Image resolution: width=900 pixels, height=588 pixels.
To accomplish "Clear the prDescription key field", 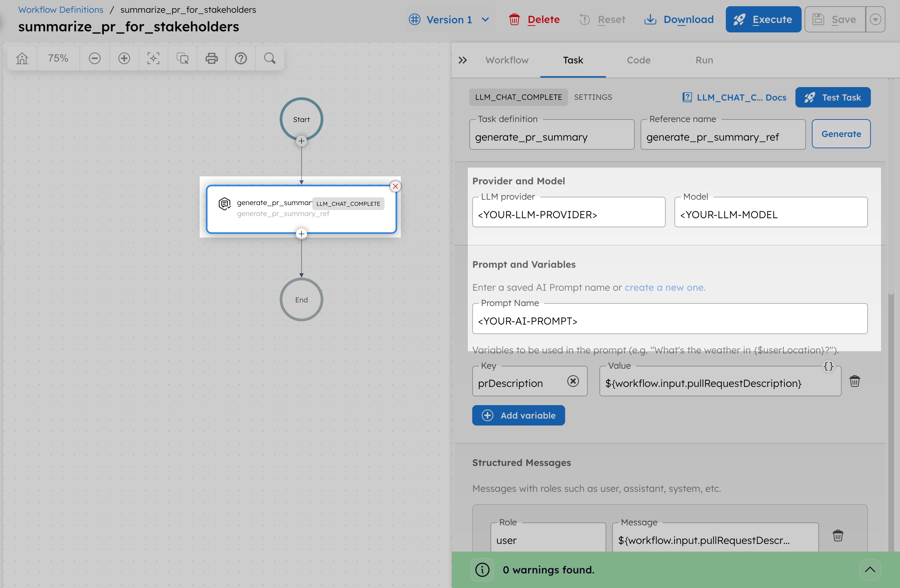I will [x=573, y=381].
